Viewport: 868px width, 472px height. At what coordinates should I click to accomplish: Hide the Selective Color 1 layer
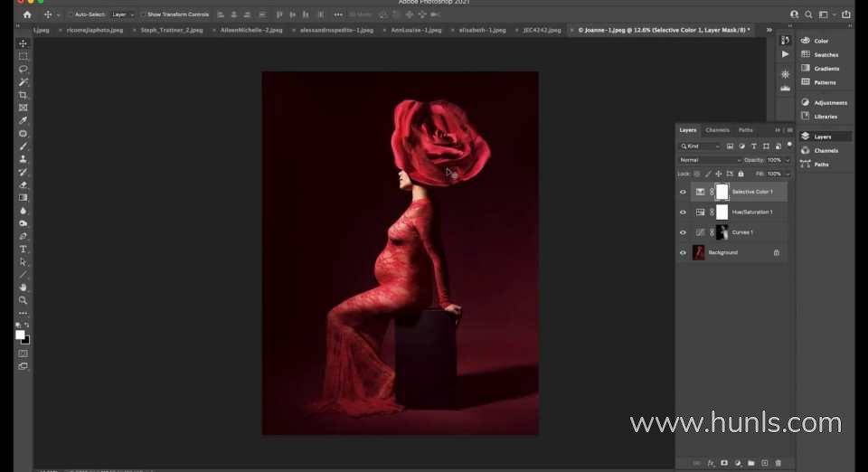point(683,192)
